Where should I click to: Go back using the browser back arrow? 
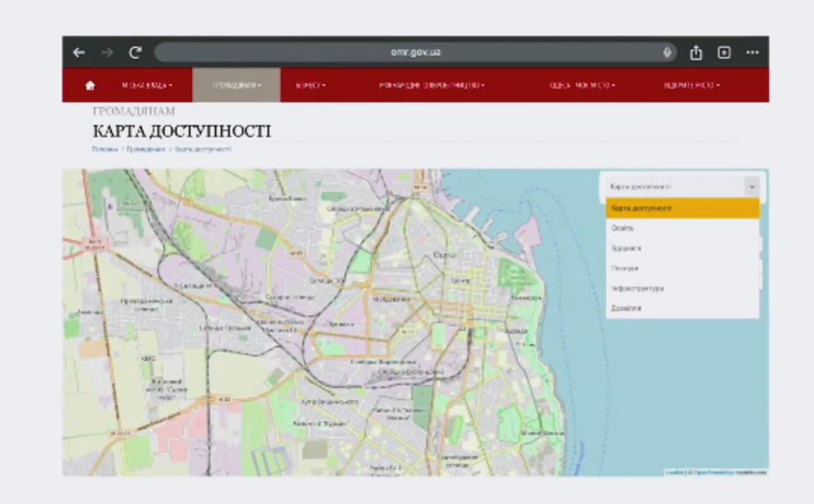click(x=78, y=52)
